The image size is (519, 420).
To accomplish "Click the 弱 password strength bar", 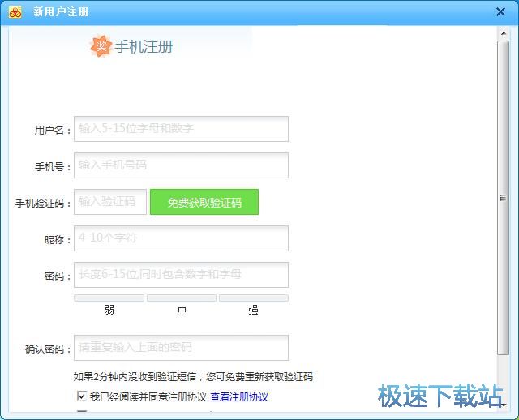I will (109, 298).
